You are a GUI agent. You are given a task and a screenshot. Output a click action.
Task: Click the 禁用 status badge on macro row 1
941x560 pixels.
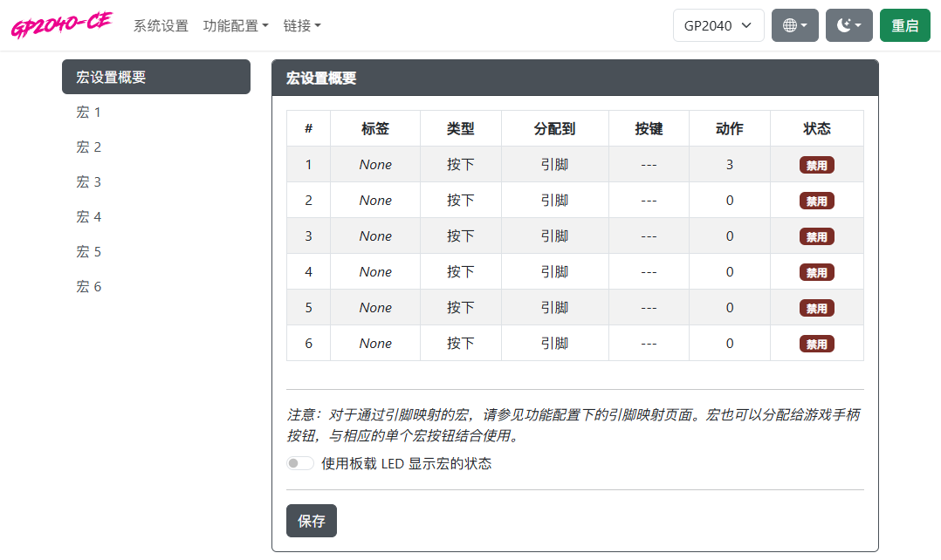(817, 164)
